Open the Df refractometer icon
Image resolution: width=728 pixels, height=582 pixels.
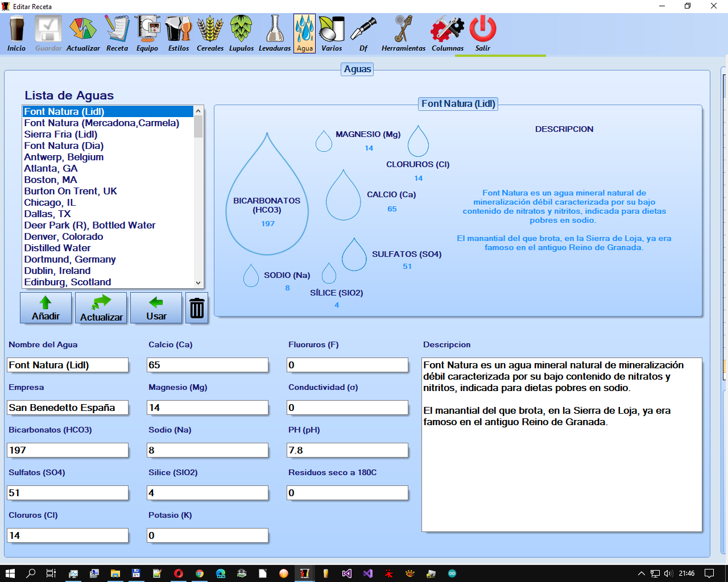tap(363, 34)
